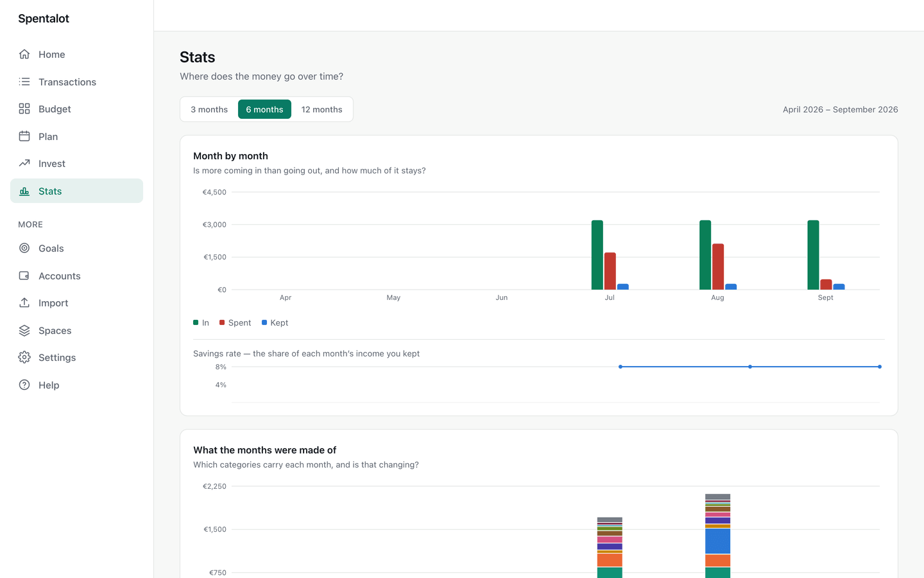Select the Stats sidebar item
Viewport: 924px width, 578px height.
tap(76, 191)
